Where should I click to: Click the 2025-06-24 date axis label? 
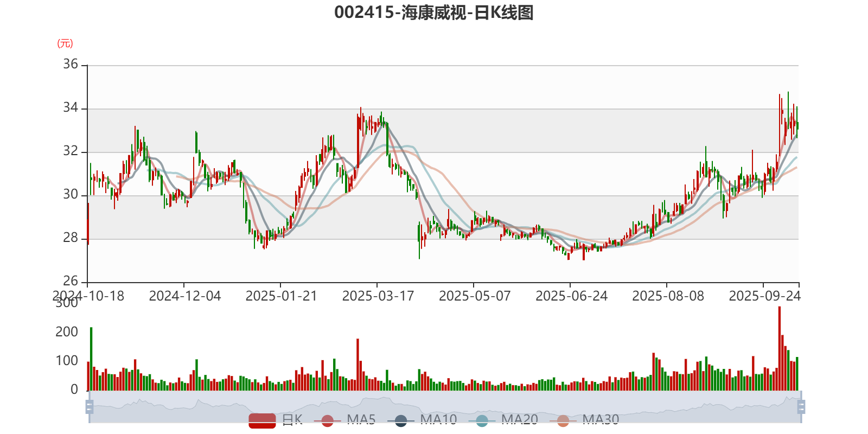coord(571,296)
